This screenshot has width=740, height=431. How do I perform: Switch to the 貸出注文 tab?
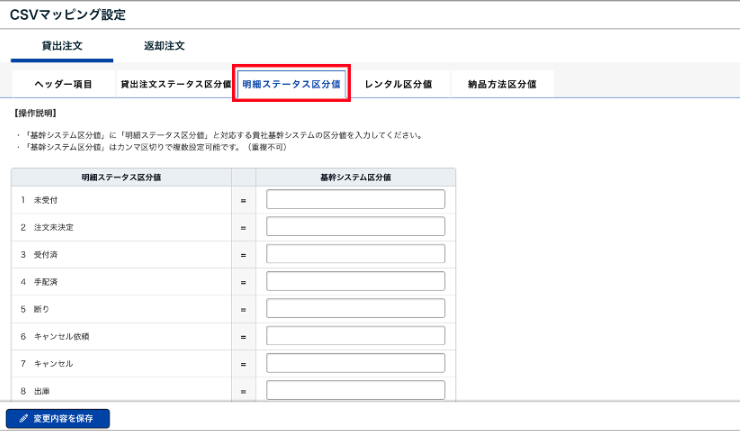[x=62, y=46]
